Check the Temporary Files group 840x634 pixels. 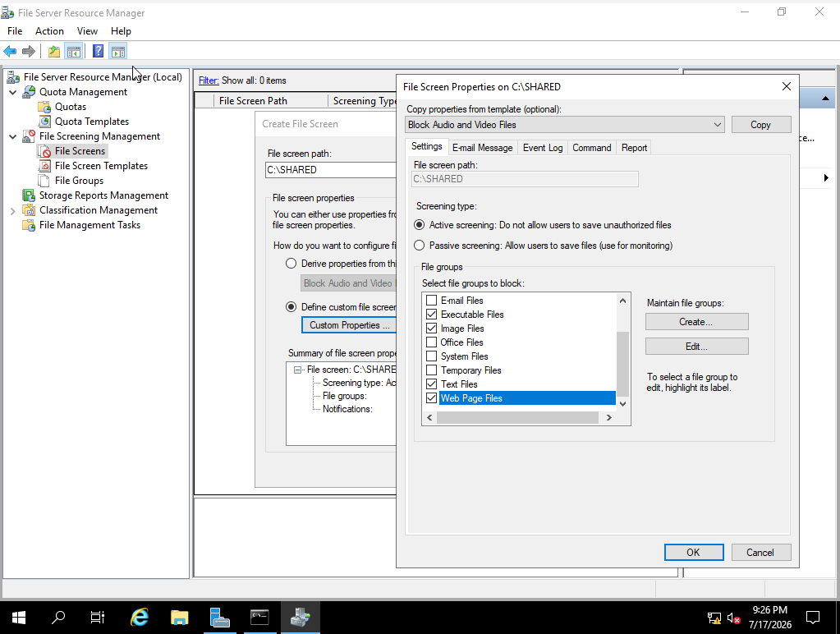pyautogui.click(x=431, y=370)
